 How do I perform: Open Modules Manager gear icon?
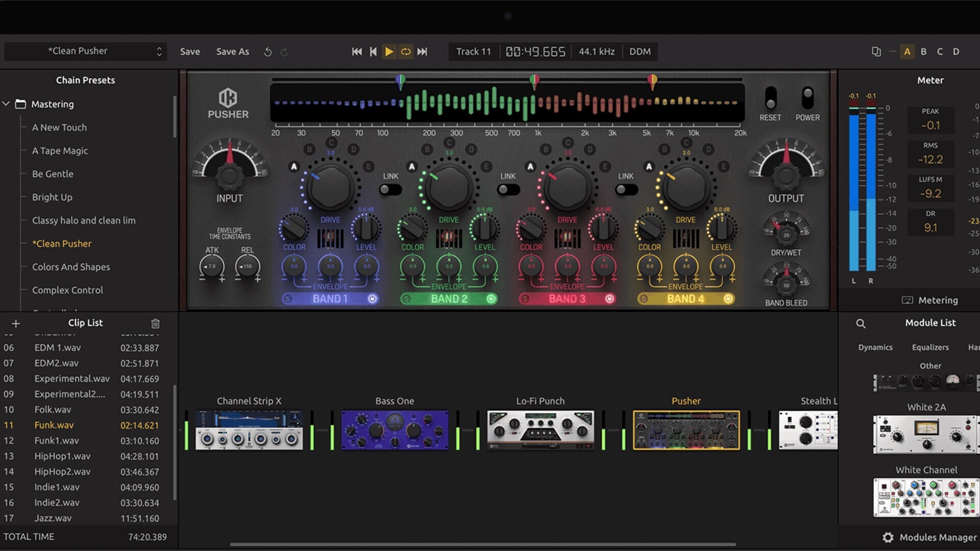pos(888,537)
